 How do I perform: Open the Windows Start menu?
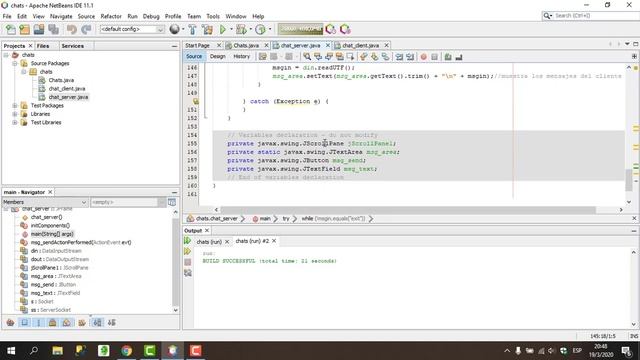coord(11,351)
